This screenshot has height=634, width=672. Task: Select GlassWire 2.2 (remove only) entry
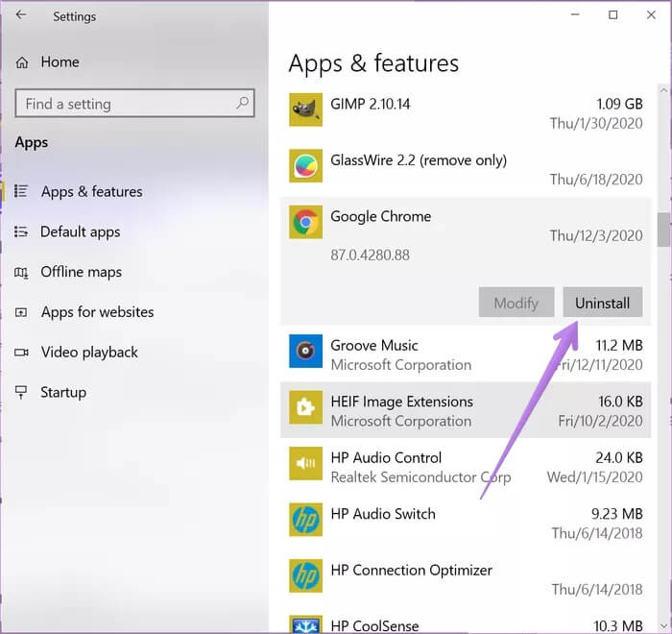[x=466, y=169]
